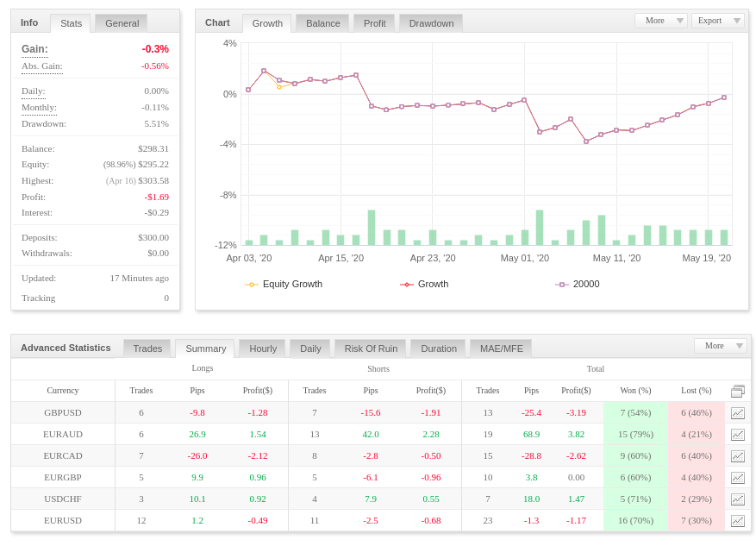Select the EURUSD currency cell

coord(63,521)
